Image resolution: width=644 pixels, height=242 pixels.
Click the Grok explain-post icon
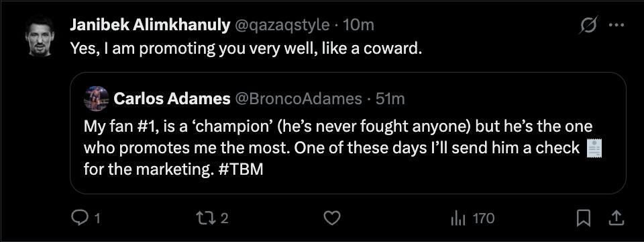point(588,26)
